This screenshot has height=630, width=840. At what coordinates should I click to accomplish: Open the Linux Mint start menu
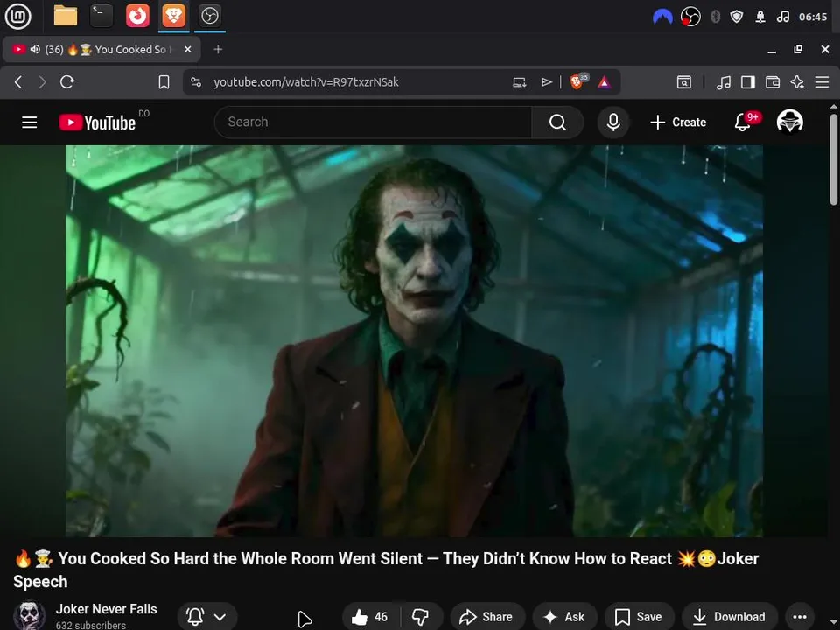click(x=17, y=16)
